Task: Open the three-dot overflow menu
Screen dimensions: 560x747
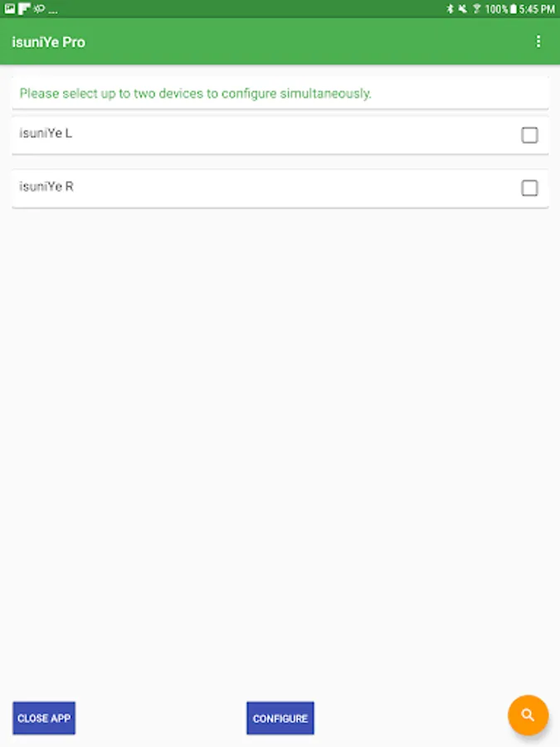Action: click(x=538, y=42)
